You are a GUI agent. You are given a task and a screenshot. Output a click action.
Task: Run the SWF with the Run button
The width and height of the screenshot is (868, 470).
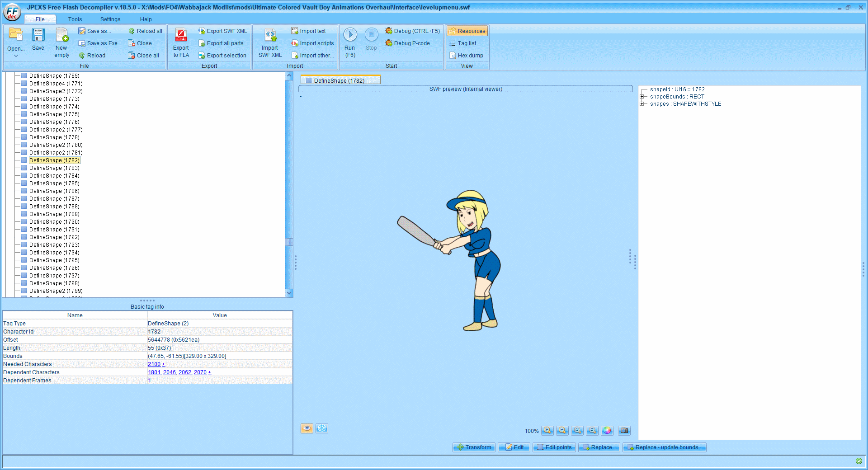click(x=350, y=35)
